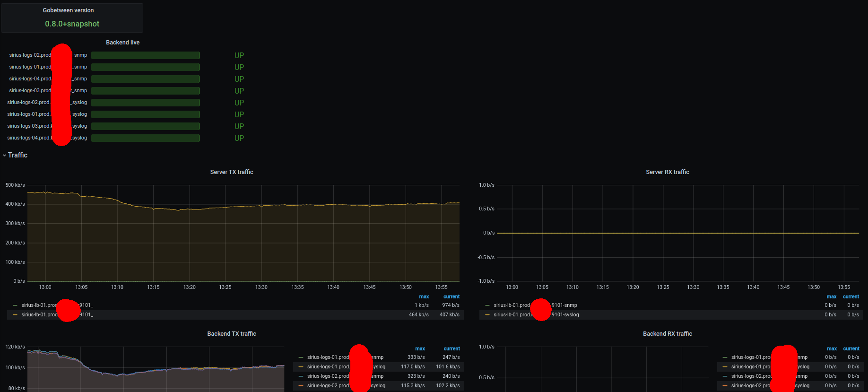Click the 0.8.0+snapshot version value
This screenshot has height=392, width=868.
(72, 24)
